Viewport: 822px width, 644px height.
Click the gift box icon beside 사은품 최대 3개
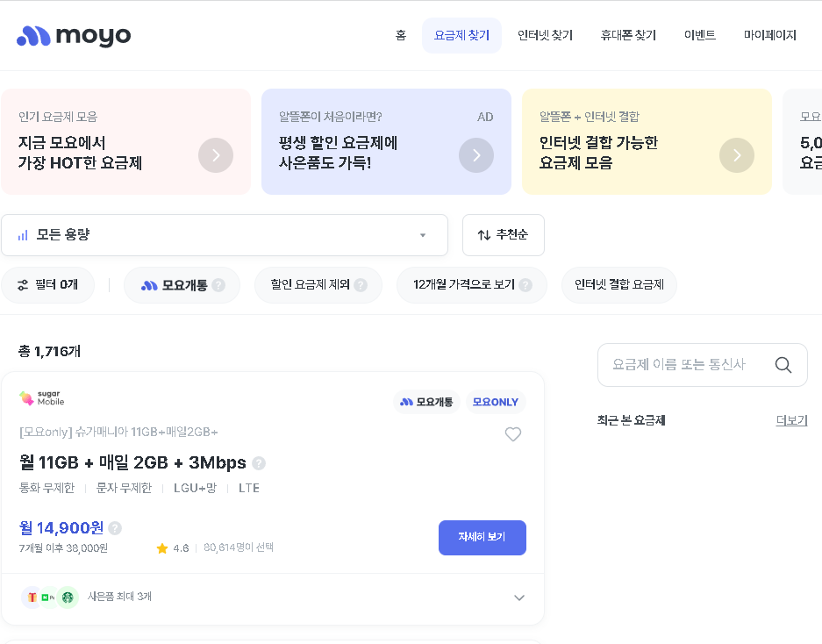(x=32, y=597)
